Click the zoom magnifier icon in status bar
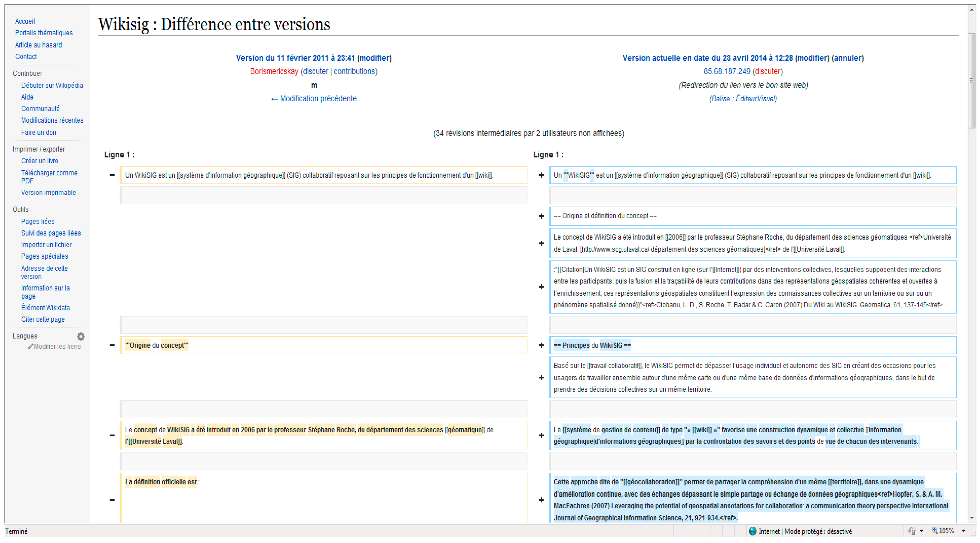The image size is (980, 543). (934, 531)
